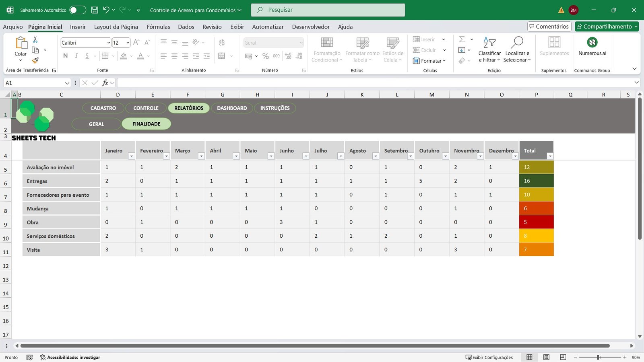The image size is (644, 362).
Task: Click the Localizar e Selecionar magnifier icon
Action: (x=517, y=42)
